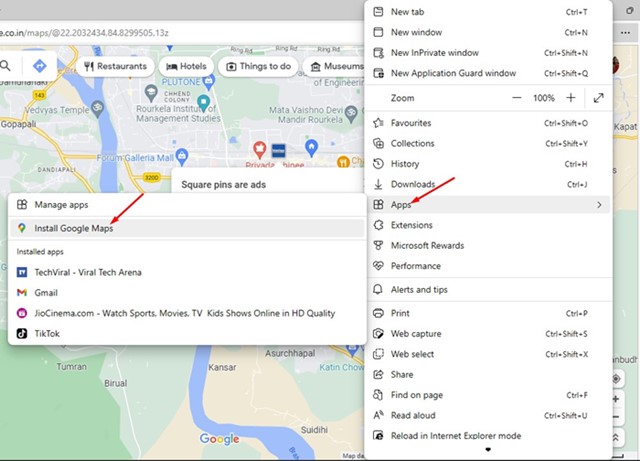The height and width of the screenshot is (461, 640).
Task: Click the 100% zoom value
Action: 544,98
